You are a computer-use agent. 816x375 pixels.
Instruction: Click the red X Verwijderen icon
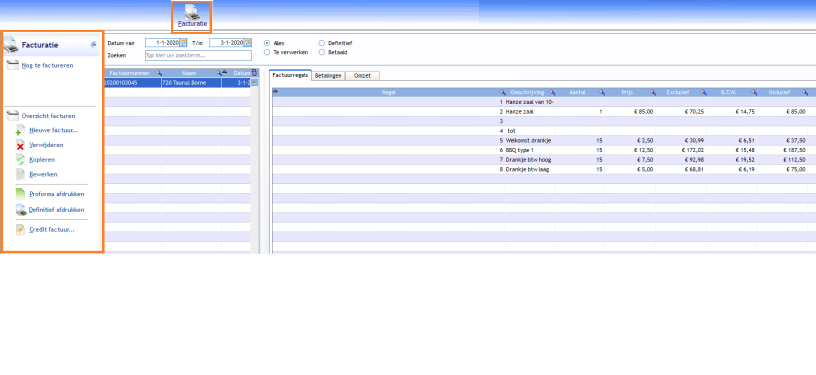(20, 146)
